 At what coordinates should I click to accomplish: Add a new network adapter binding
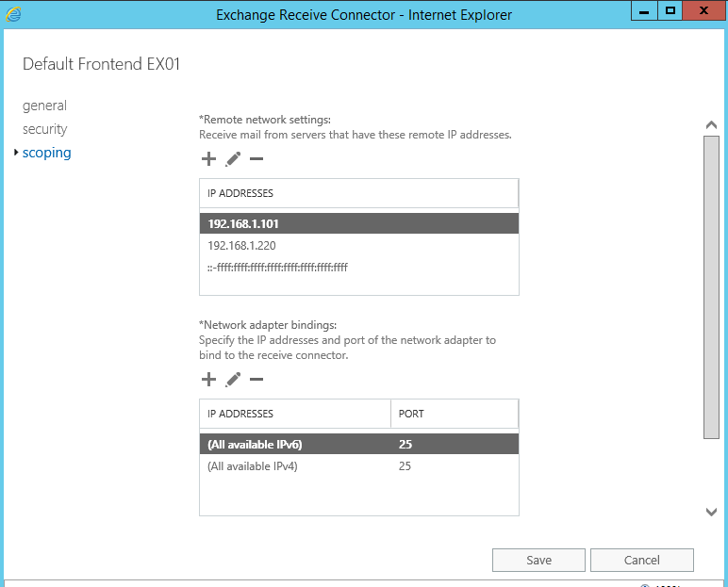208,380
